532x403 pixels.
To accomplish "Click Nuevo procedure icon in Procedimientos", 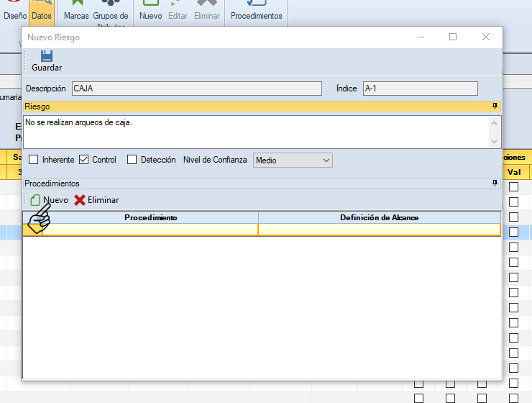I will click(x=36, y=200).
